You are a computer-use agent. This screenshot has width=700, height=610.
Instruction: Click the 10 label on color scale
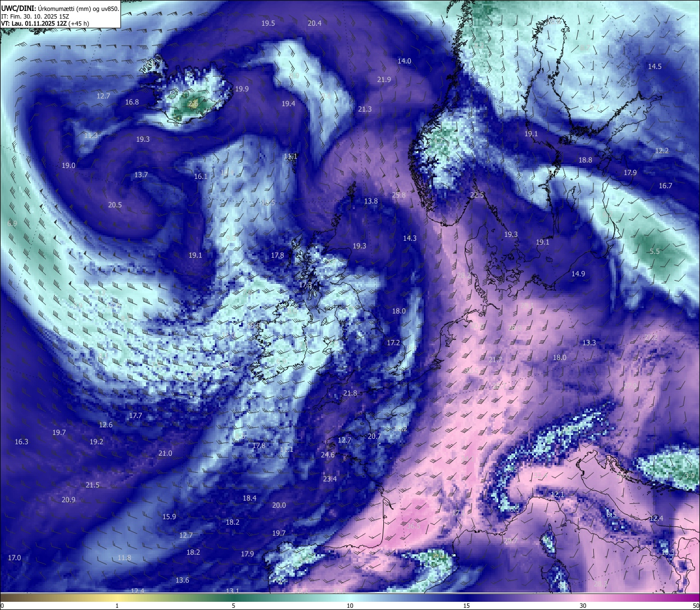[x=350, y=606]
